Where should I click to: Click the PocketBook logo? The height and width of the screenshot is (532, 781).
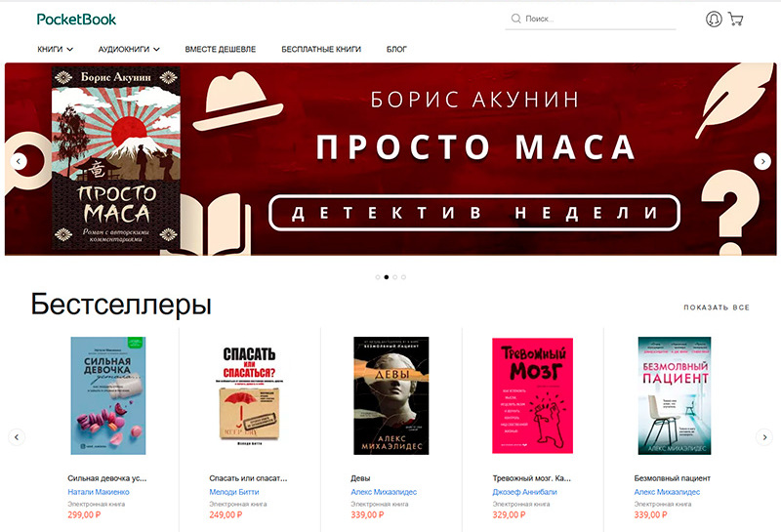(76, 20)
